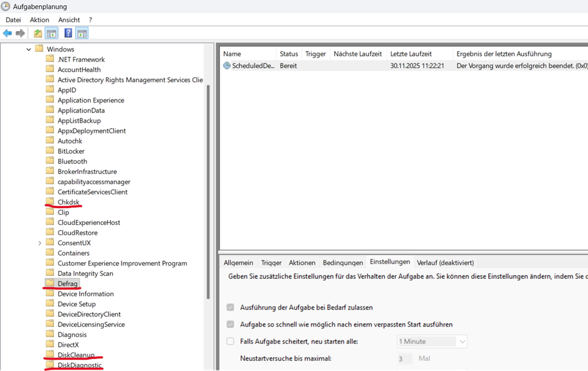
Task: Click the Defrag folder icon
Action: (50, 283)
